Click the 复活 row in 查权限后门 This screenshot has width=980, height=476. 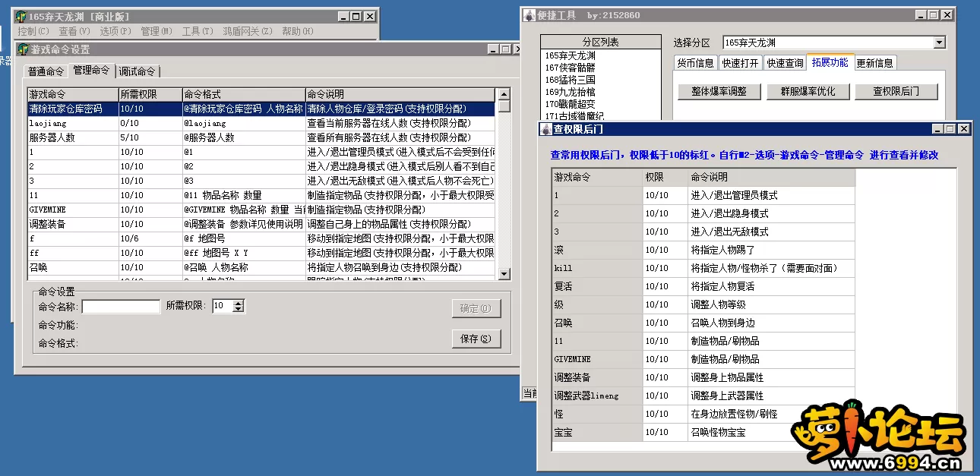coord(703,286)
